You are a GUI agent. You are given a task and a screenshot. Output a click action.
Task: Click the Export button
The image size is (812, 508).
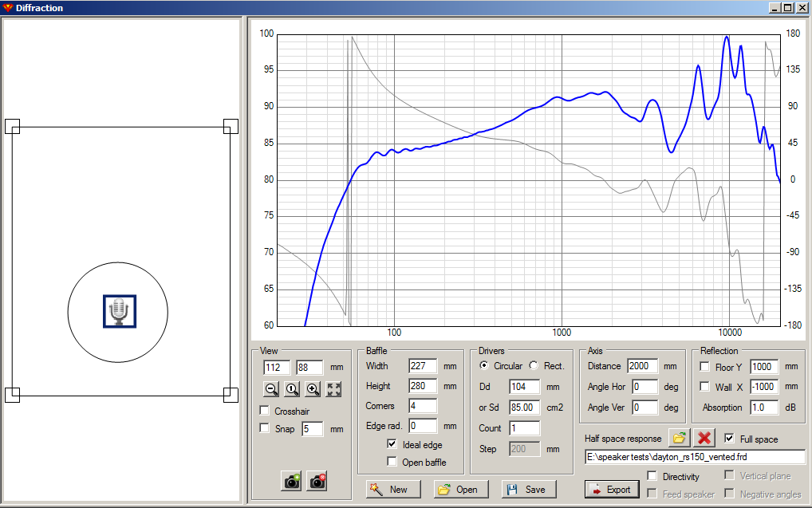612,490
